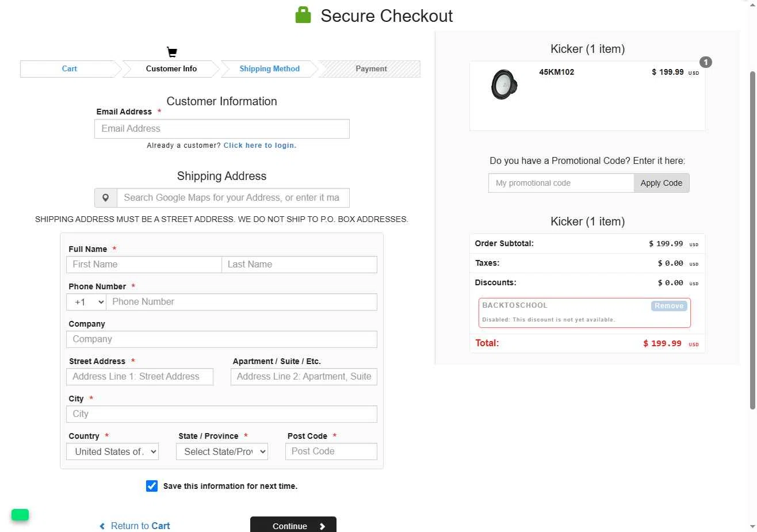Image resolution: width=757 pixels, height=532 pixels.
Task: Focus the Phone Number input
Action: click(242, 302)
